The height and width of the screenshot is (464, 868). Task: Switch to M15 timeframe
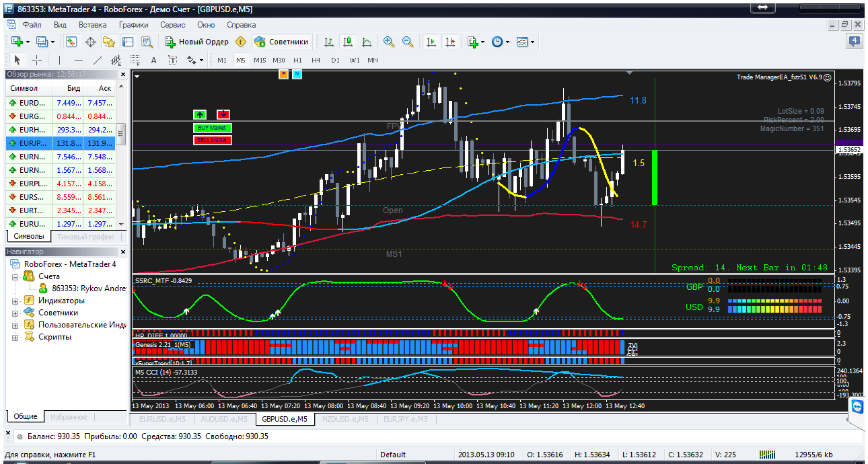point(260,60)
